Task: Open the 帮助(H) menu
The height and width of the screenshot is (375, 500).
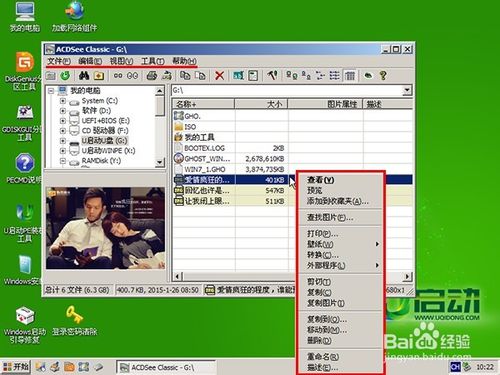Action: tap(184, 61)
